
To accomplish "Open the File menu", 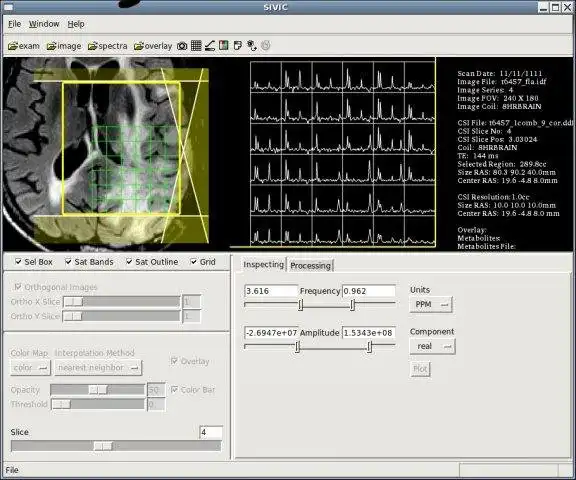I will pos(14,24).
